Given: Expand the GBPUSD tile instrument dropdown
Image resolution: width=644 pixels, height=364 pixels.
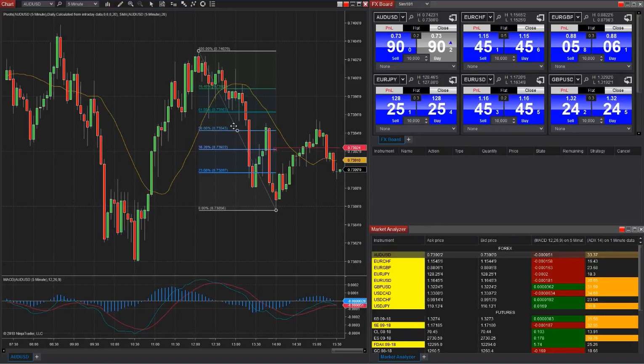Looking at the screenshot, I should [x=577, y=80].
